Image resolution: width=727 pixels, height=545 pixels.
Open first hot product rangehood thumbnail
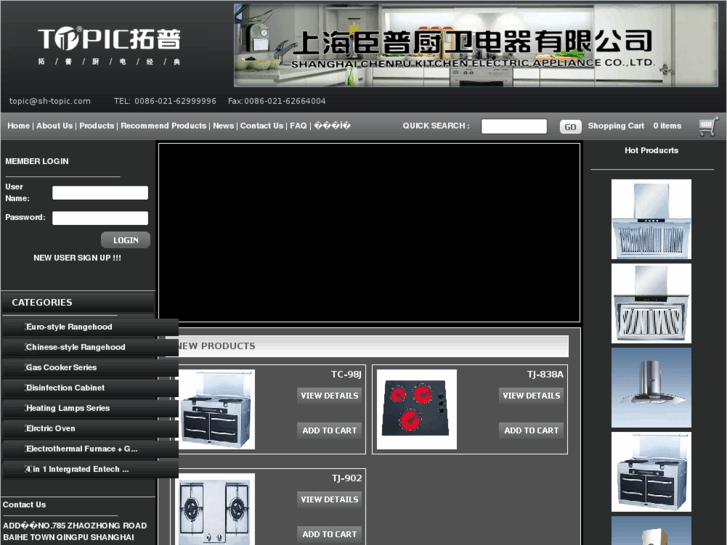(651, 219)
